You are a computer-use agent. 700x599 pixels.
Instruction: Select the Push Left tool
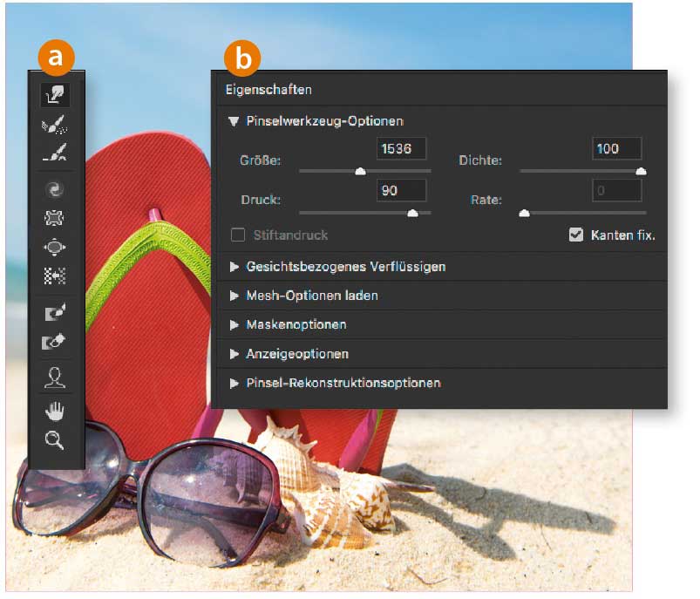(55, 276)
